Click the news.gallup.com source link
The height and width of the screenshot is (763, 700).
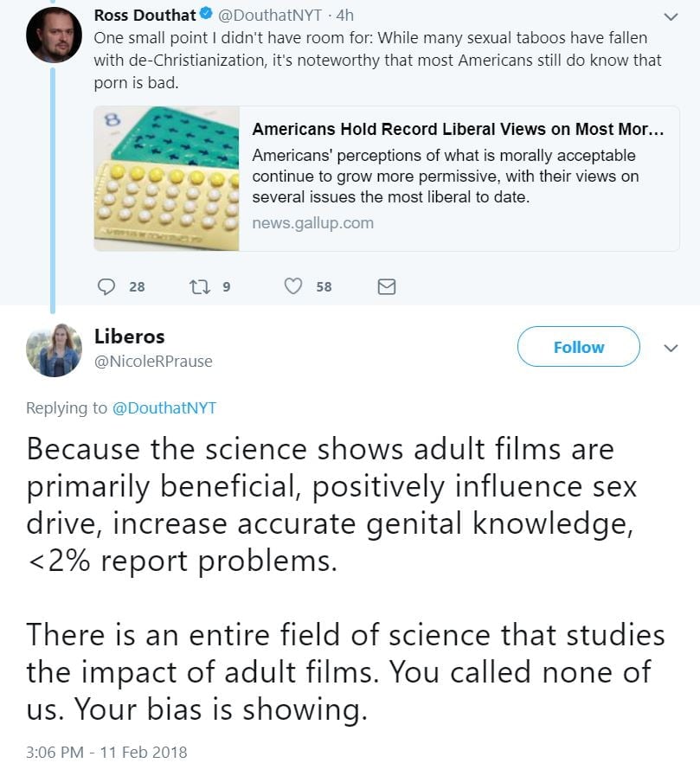pyautogui.click(x=312, y=223)
